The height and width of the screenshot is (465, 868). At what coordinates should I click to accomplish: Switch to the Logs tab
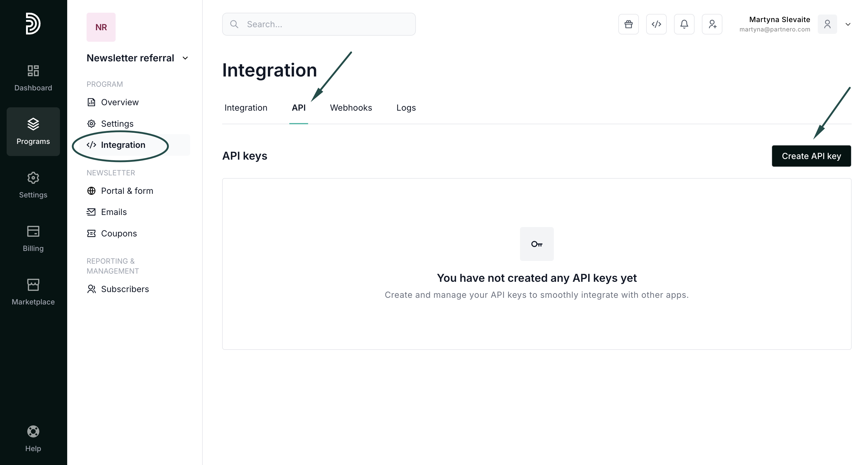coord(406,108)
